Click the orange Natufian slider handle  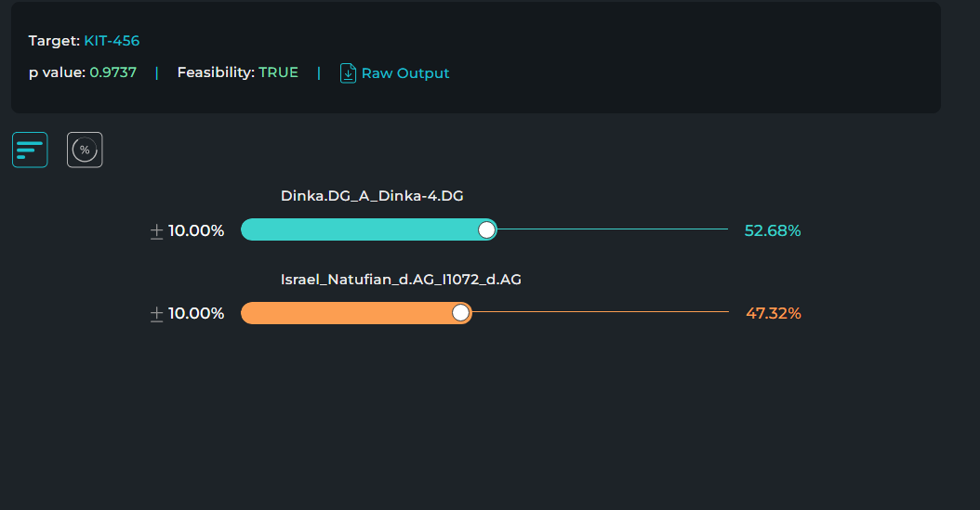(460, 313)
